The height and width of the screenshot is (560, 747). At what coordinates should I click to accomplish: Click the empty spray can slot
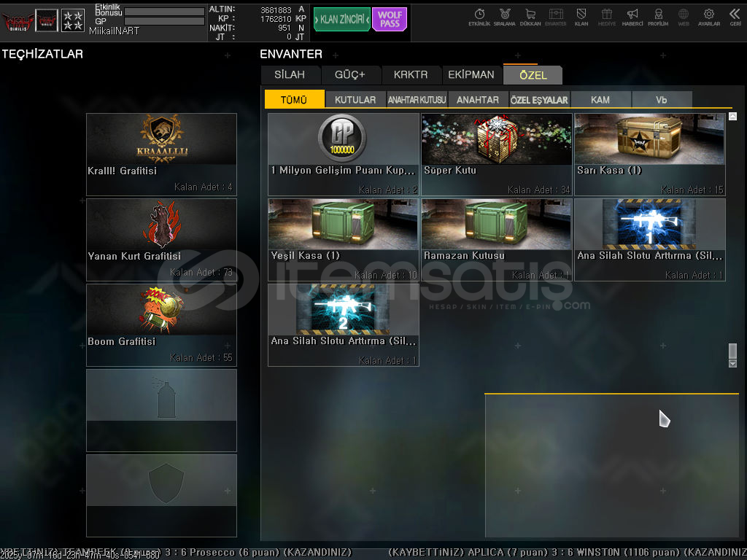[x=161, y=410]
